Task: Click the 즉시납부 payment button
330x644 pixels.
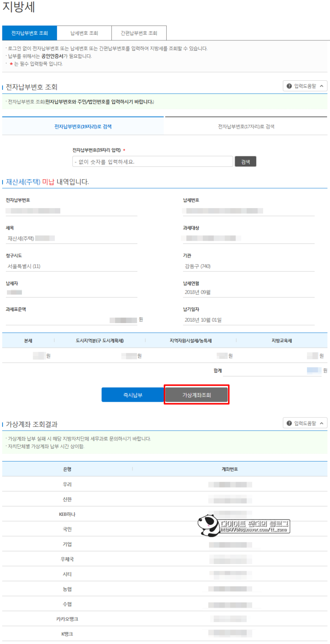Action: [x=132, y=394]
